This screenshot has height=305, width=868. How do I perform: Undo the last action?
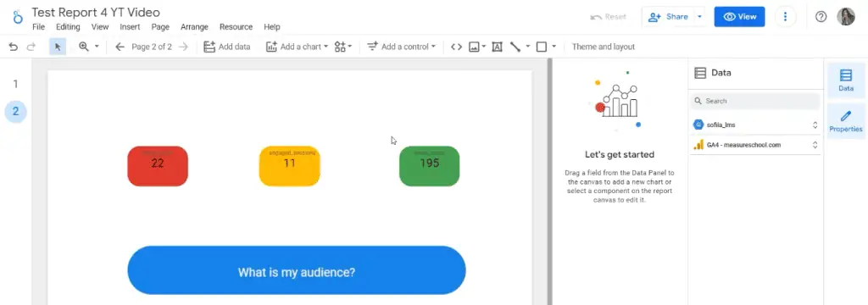[14, 47]
